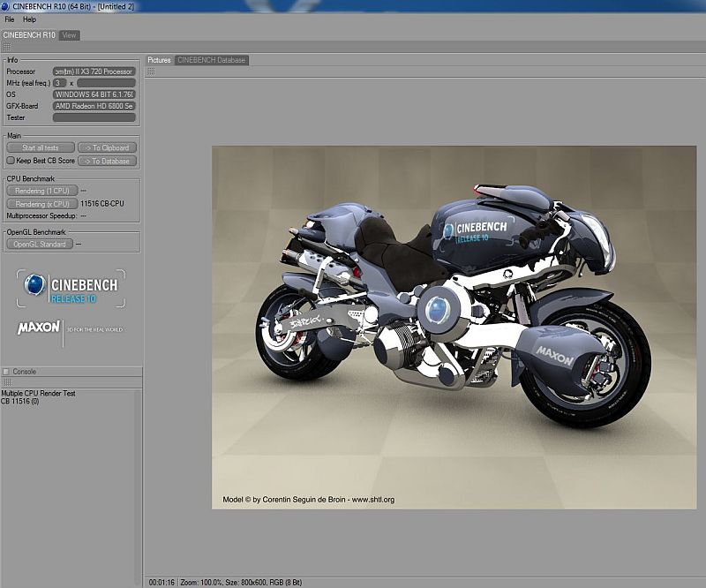The width and height of the screenshot is (706, 588).
Task: Click the Tester name field
Action: (94, 117)
